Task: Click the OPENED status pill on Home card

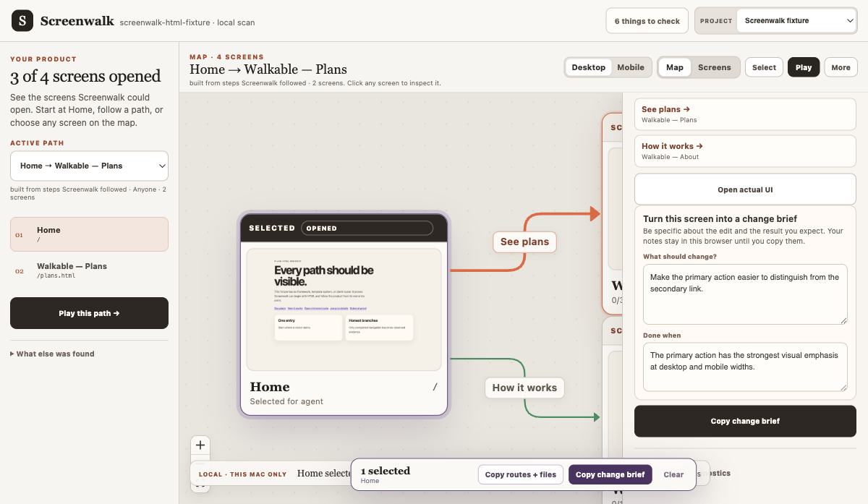Action: [367, 228]
